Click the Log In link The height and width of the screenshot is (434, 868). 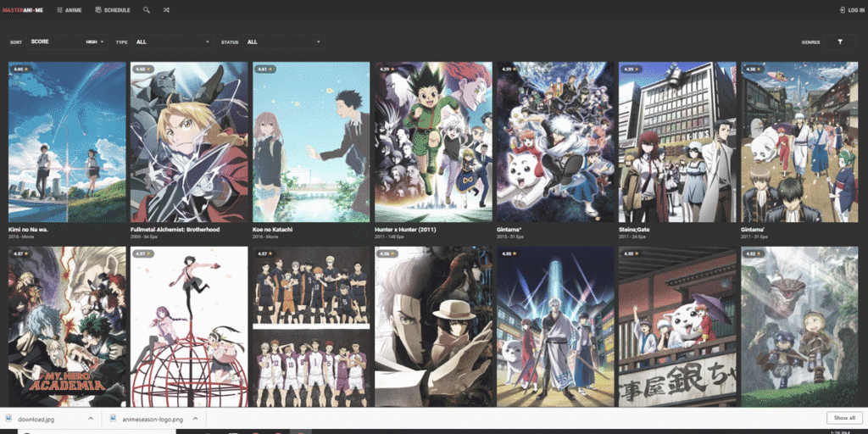pos(852,10)
